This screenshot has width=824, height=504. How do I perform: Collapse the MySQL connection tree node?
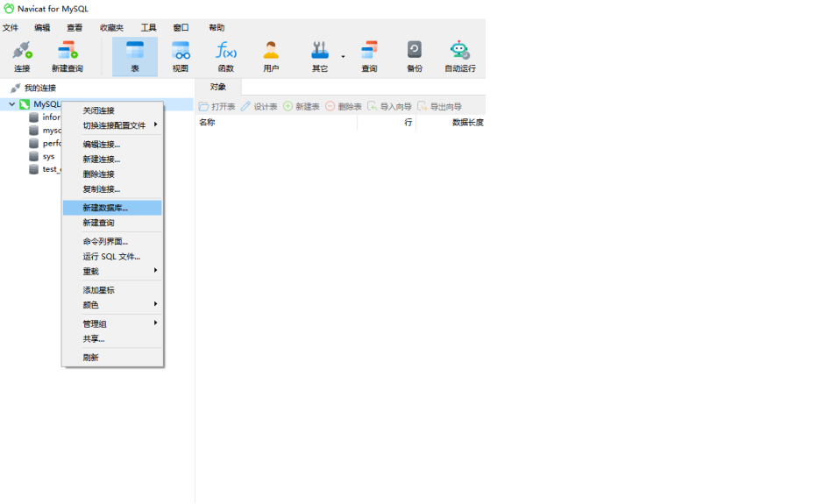11,104
